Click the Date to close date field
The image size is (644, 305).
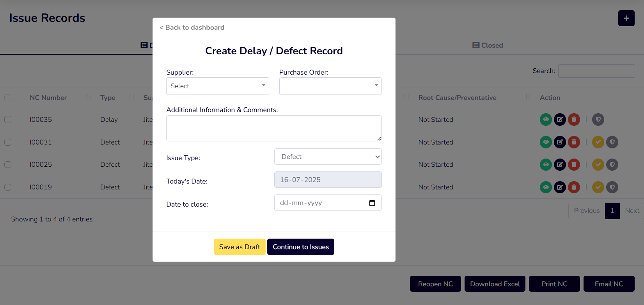point(328,203)
